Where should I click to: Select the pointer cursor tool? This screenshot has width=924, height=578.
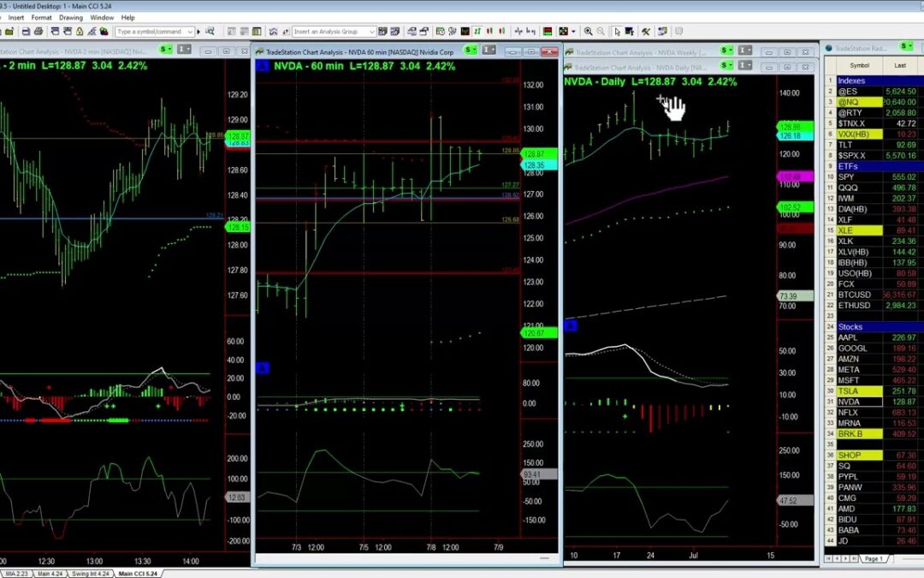click(x=617, y=32)
